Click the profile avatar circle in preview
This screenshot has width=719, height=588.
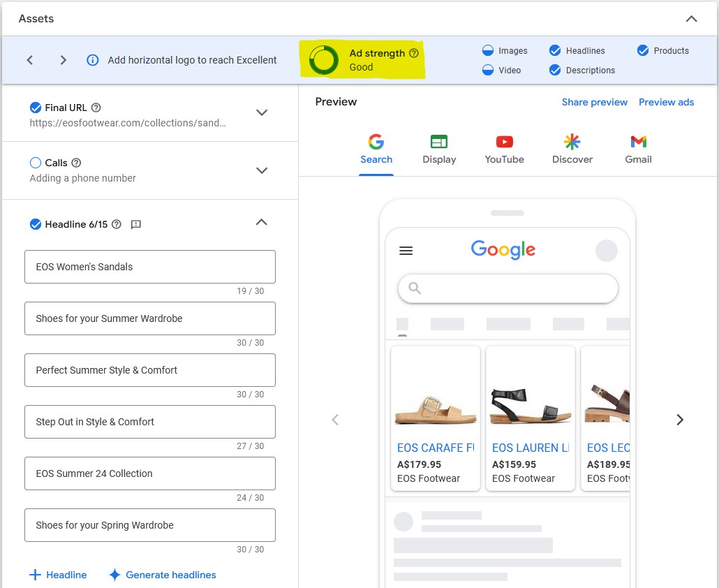tap(606, 251)
